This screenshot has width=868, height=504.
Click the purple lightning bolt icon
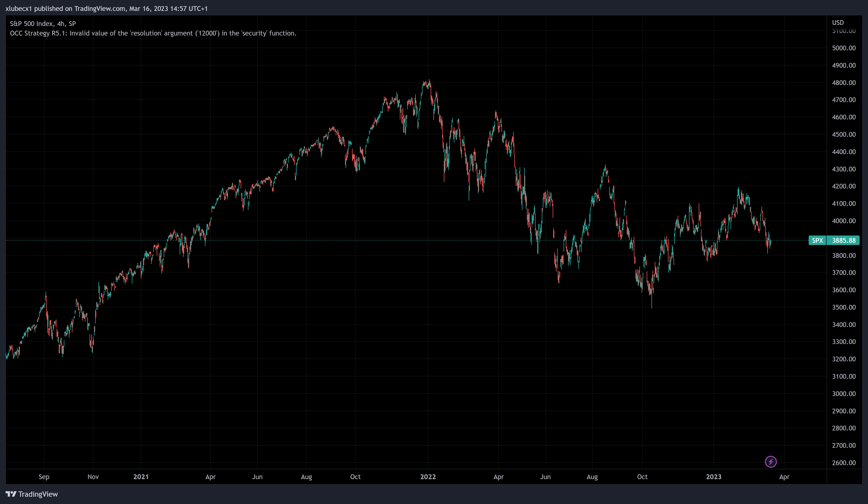(x=771, y=462)
